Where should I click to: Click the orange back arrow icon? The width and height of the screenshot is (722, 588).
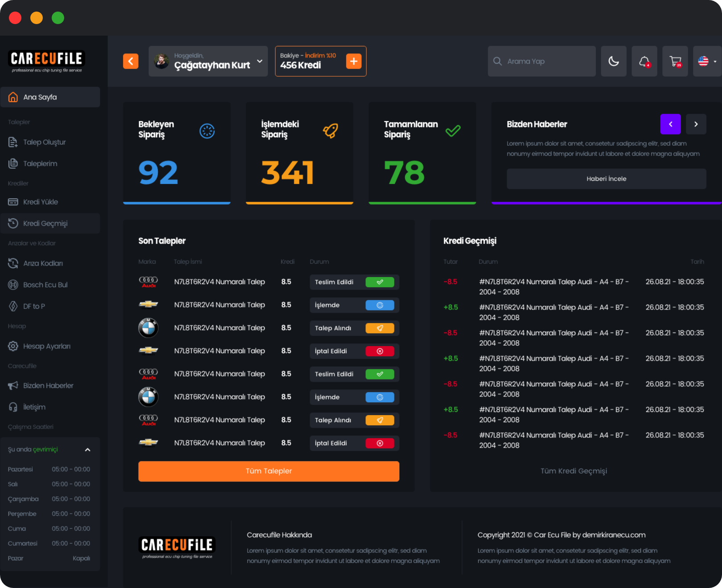pyautogui.click(x=131, y=61)
